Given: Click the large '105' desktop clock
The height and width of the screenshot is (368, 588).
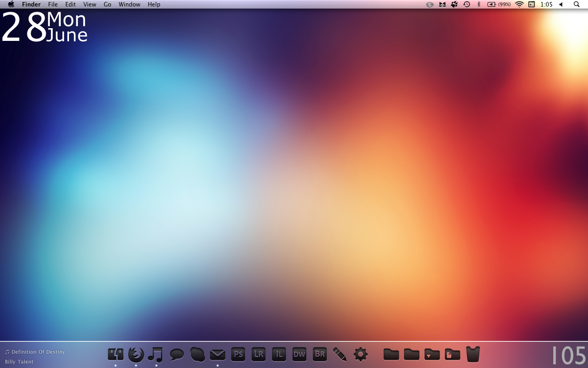Looking at the screenshot, I should coord(569,355).
